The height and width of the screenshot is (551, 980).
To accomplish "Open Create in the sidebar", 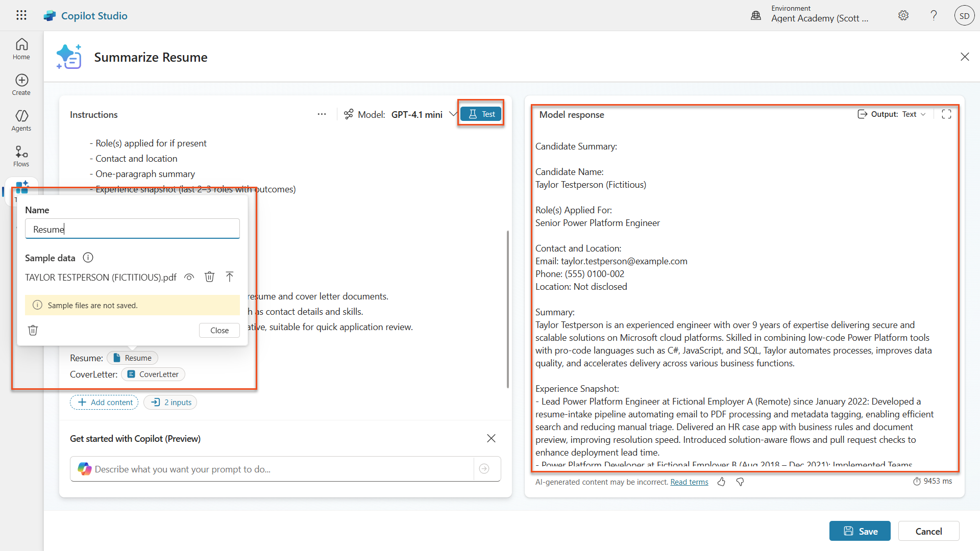I will coord(21,85).
